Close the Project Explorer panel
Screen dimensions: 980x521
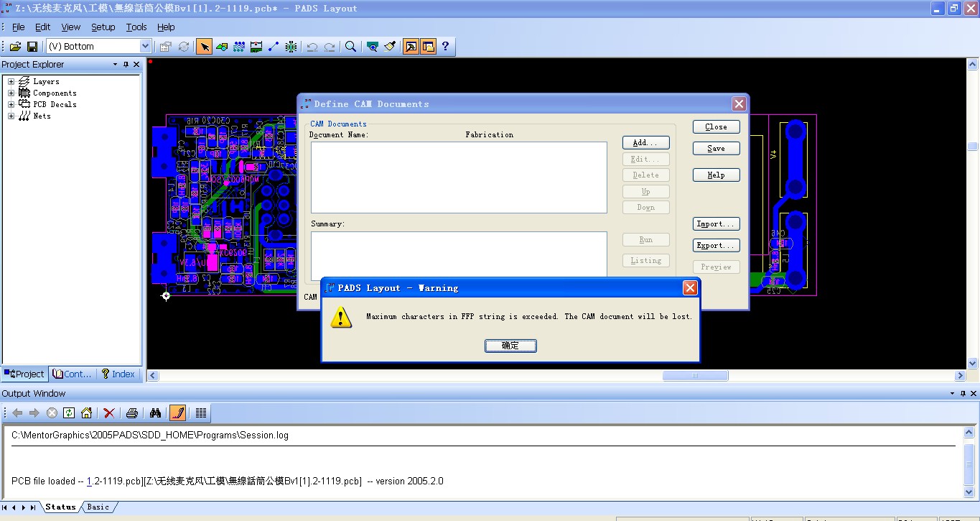136,65
